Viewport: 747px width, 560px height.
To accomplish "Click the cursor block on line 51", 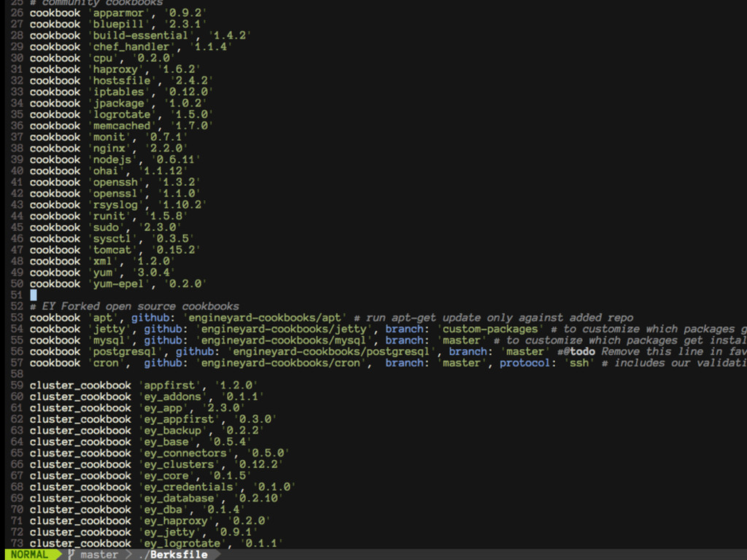I will click(34, 295).
